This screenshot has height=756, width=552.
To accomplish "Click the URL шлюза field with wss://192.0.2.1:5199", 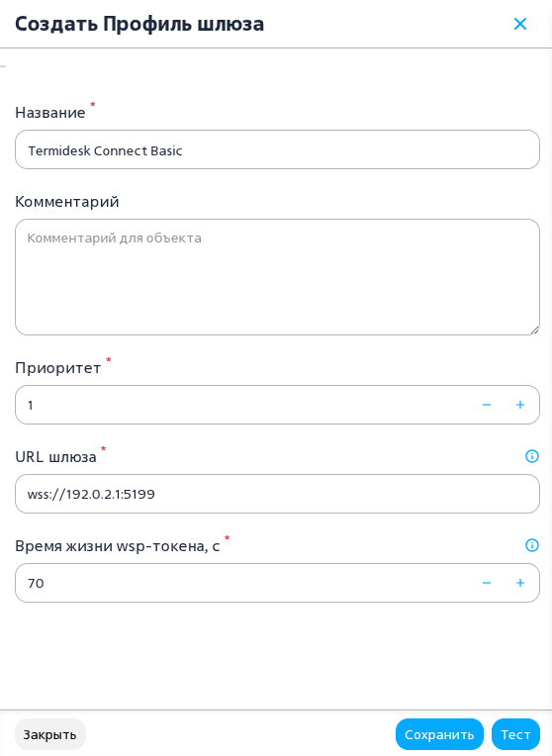I will [x=277, y=494].
